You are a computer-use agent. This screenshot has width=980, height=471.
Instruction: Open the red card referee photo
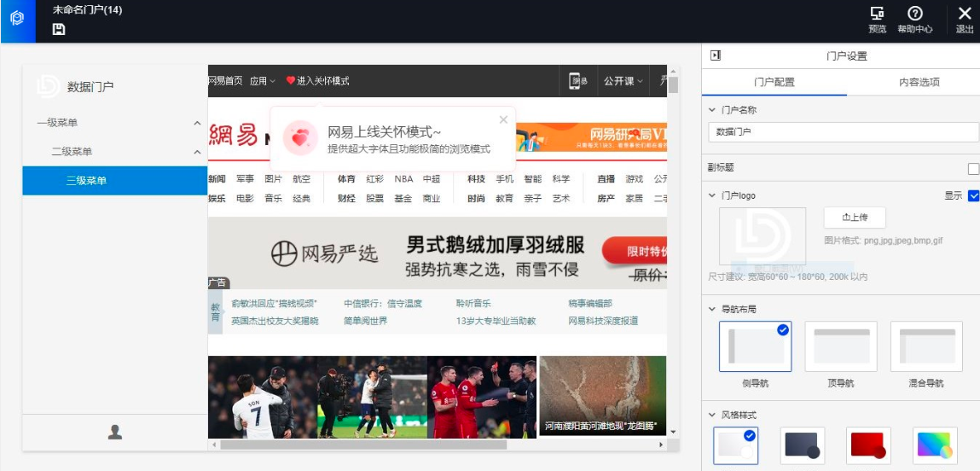tap(482, 397)
